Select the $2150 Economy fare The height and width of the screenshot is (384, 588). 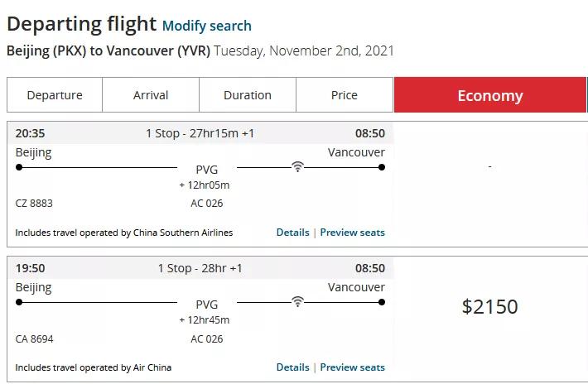[489, 307]
